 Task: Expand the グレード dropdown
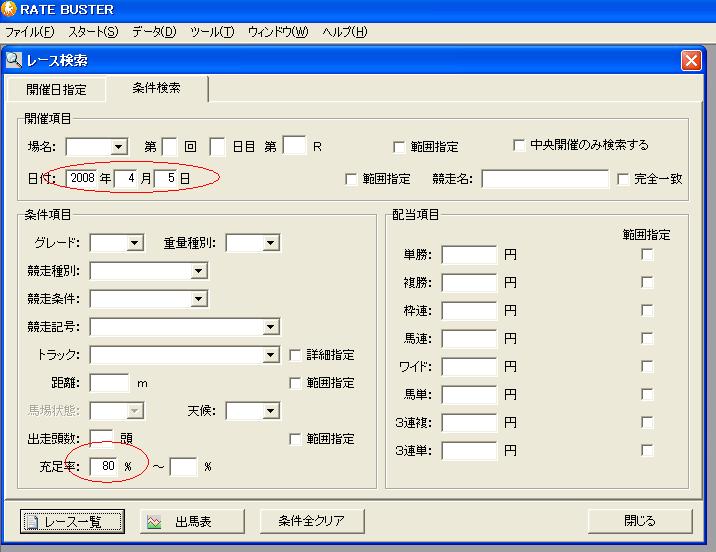(x=134, y=243)
